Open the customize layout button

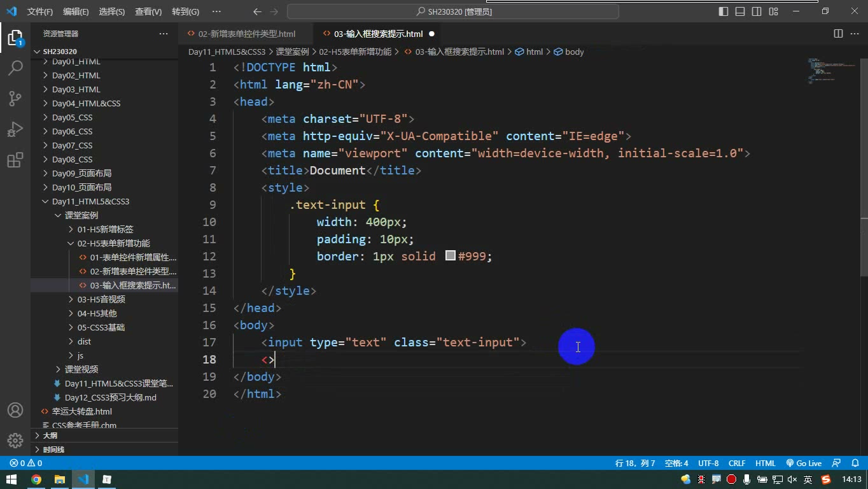pyautogui.click(x=773, y=11)
